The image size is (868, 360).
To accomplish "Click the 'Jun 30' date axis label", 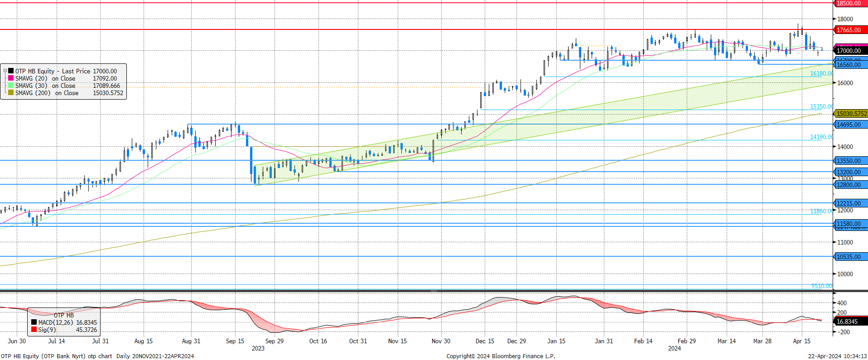I will click(x=17, y=341).
